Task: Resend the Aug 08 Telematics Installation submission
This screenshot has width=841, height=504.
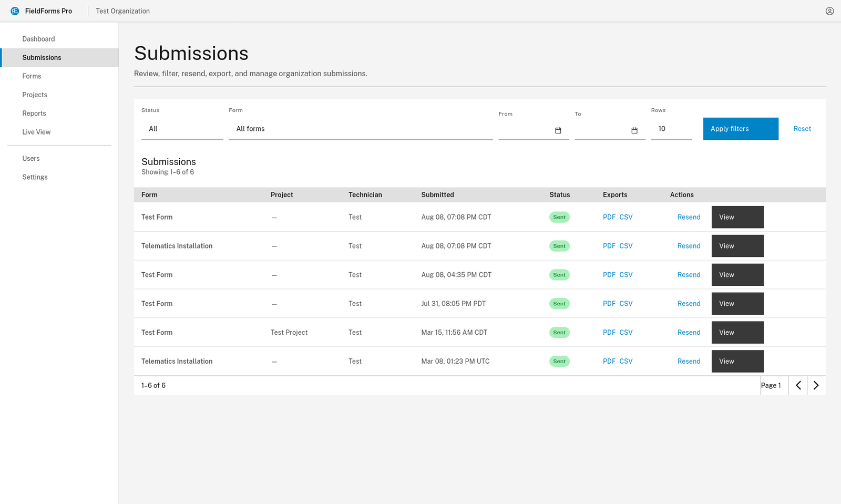Action: point(689,246)
